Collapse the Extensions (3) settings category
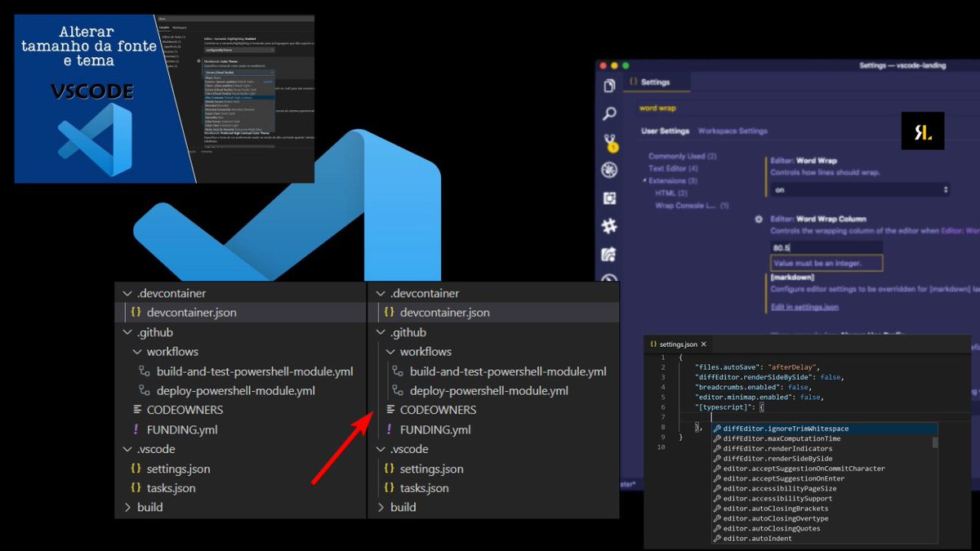 tap(644, 180)
